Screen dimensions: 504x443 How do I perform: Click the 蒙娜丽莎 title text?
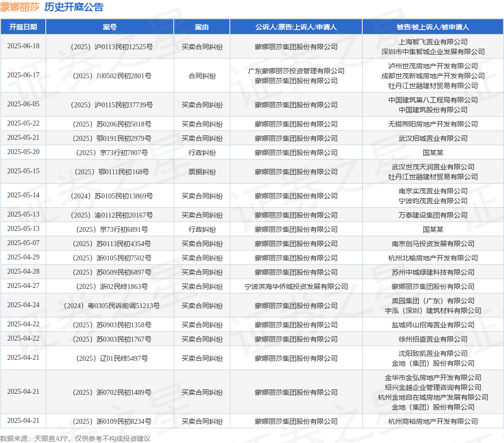(20, 7)
